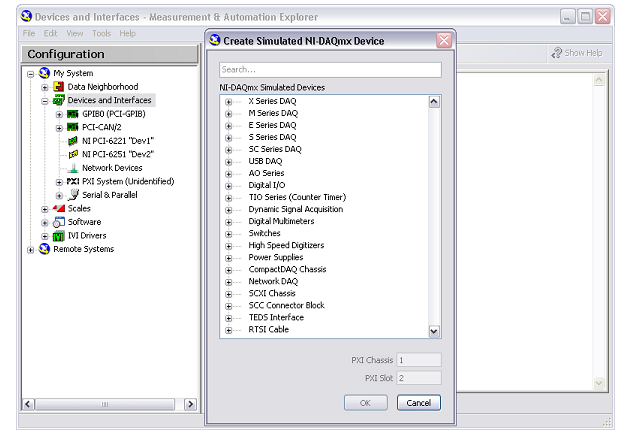
Task: Click the My System globe icon
Action: (44, 73)
